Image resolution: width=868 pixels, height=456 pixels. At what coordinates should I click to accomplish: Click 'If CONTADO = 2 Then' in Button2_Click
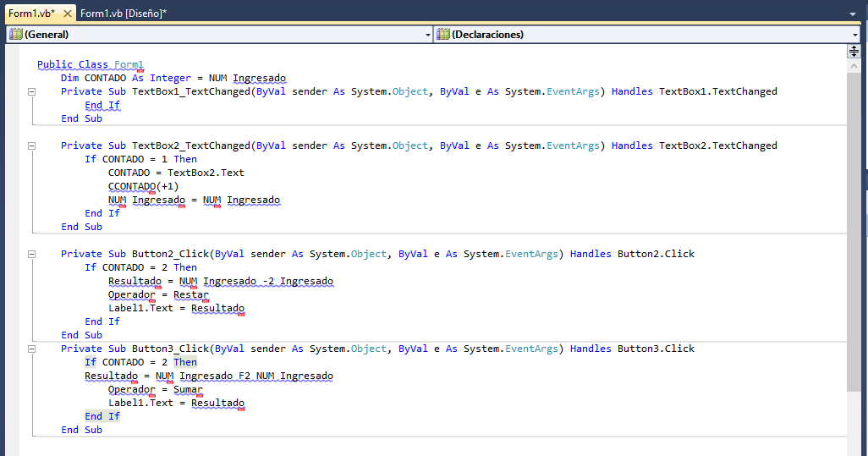(140, 267)
